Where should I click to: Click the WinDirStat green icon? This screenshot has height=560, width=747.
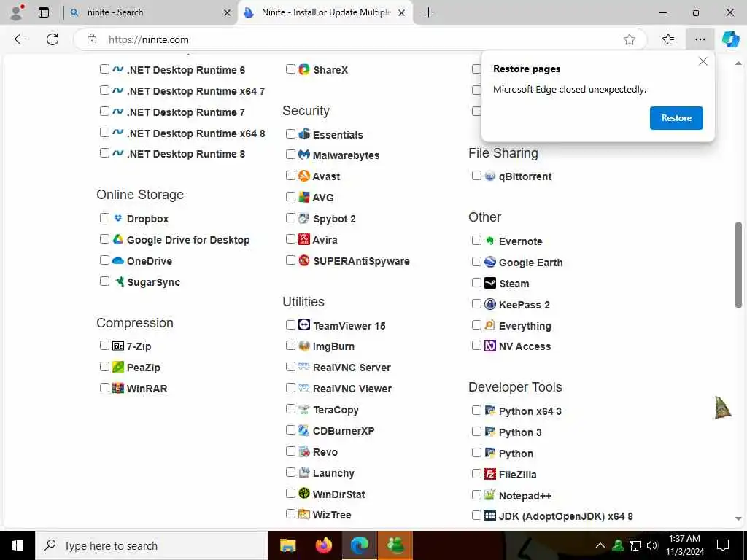[x=304, y=494]
